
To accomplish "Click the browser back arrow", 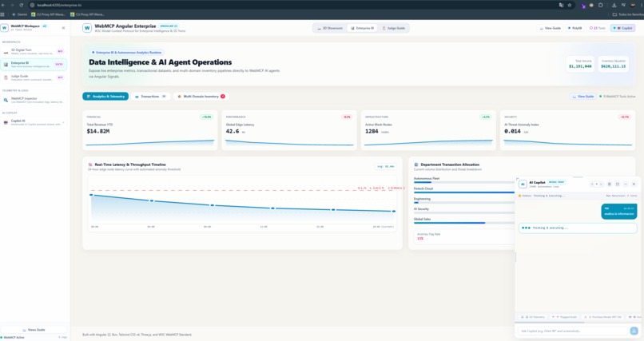I will [3, 5].
